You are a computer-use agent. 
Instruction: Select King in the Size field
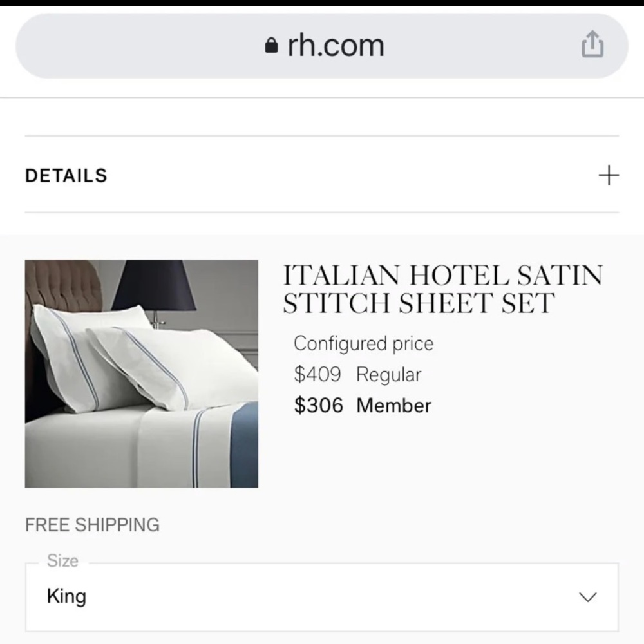point(67,596)
